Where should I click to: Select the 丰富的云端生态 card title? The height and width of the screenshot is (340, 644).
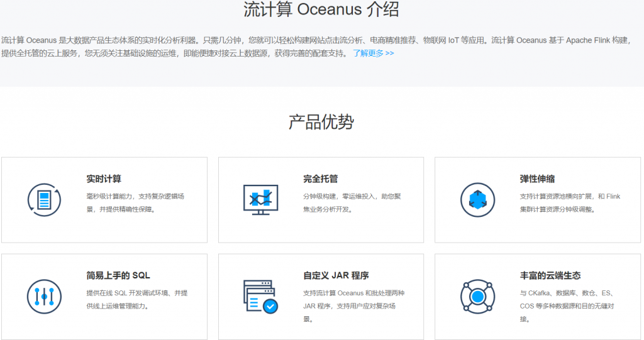click(550, 275)
